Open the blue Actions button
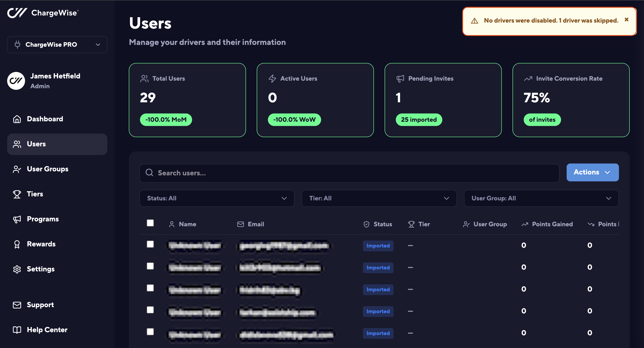Image resolution: width=644 pixels, height=348 pixels. point(592,172)
